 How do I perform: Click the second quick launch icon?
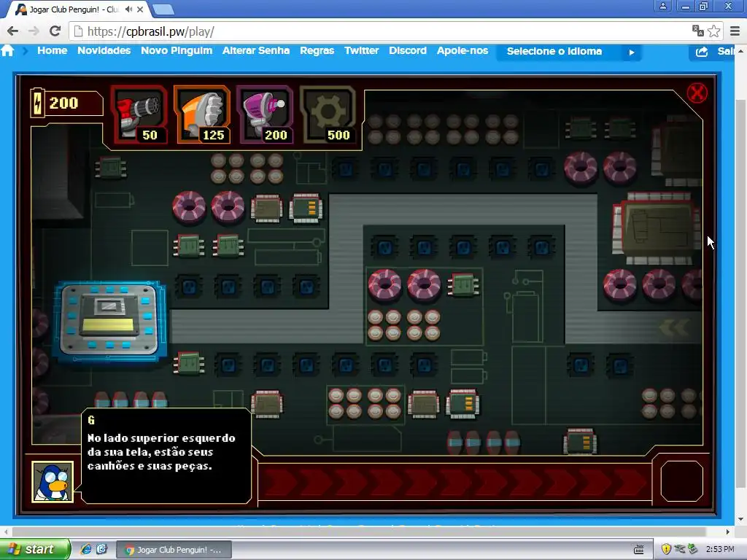[101, 550]
